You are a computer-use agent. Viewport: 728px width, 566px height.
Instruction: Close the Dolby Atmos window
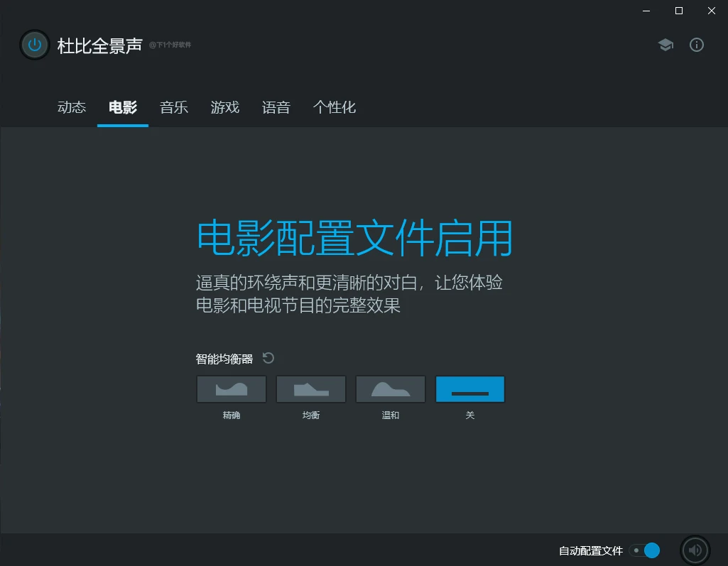click(x=711, y=11)
